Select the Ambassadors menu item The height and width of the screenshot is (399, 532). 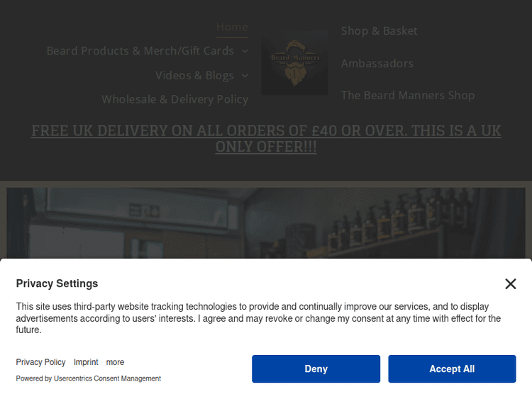(377, 63)
